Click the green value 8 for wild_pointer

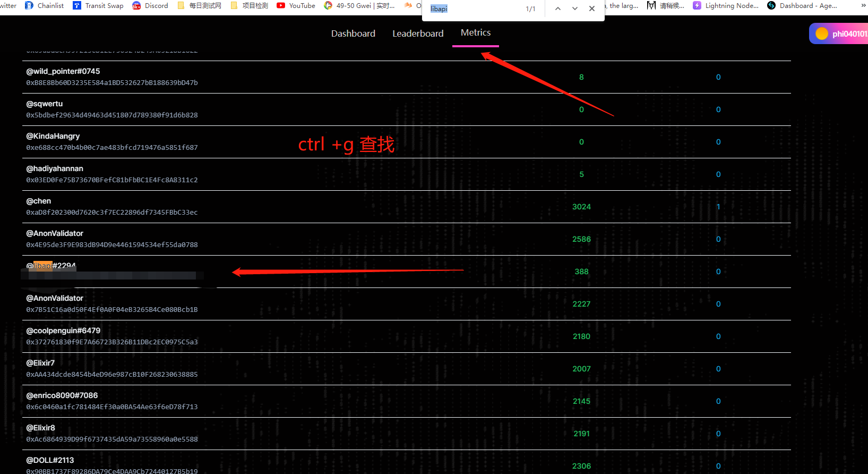[x=581, y=77]
